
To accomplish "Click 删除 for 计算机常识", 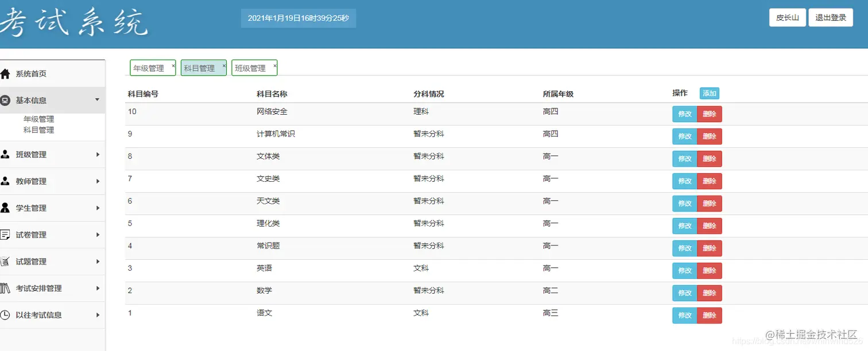I will coord(710,136).
